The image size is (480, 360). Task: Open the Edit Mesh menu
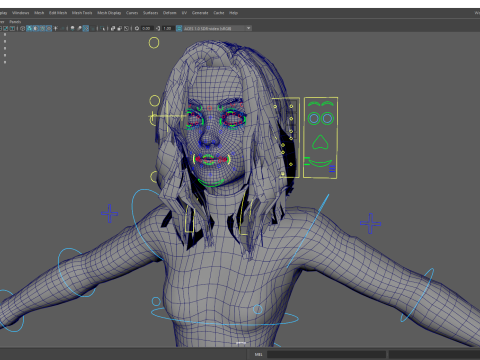[58, 13]
